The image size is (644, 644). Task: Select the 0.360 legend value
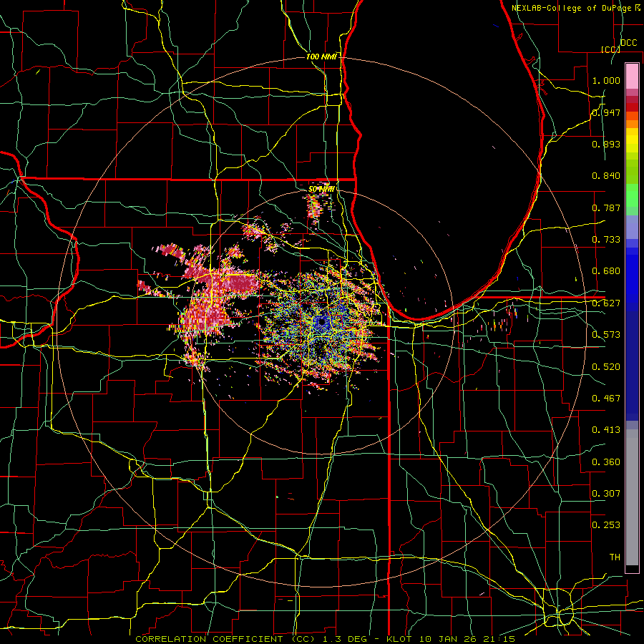coord(606,462)
